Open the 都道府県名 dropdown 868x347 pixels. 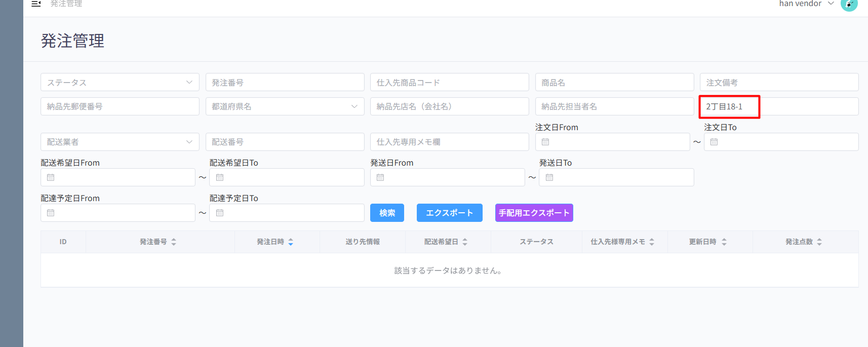pyautogui.click(x=285, y=107)
